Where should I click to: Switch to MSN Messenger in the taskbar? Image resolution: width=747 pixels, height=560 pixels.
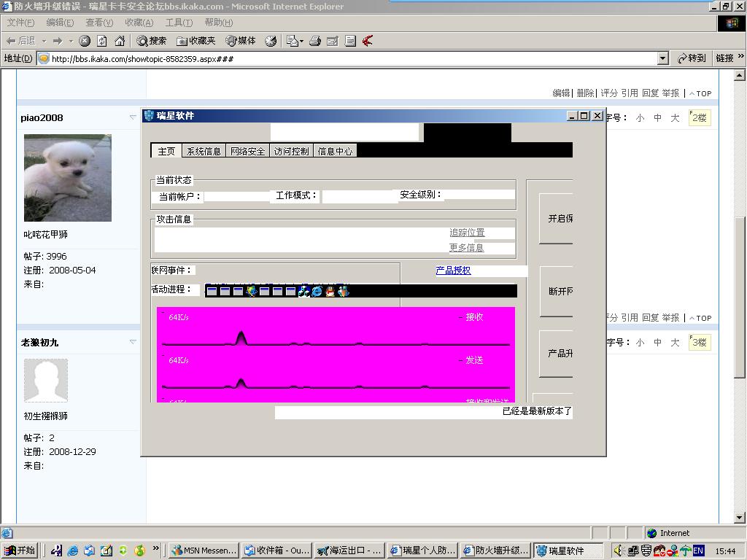pyautogui.click(x=204, y=551)
